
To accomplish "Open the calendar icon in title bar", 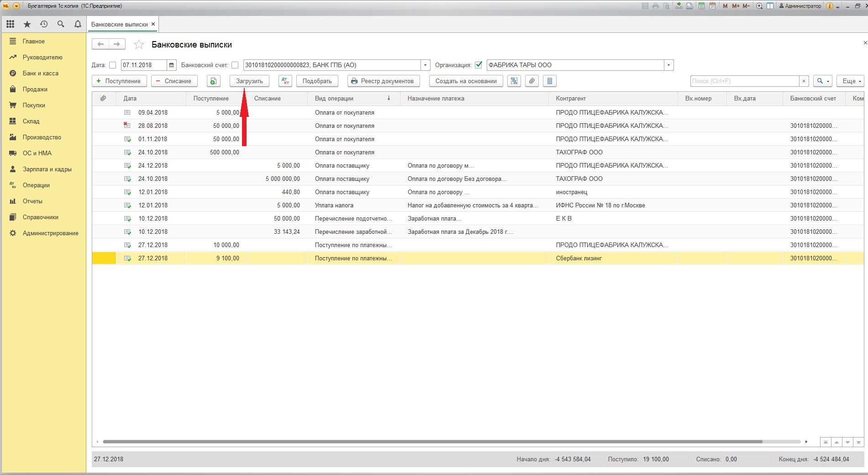I will click(712, 6).
